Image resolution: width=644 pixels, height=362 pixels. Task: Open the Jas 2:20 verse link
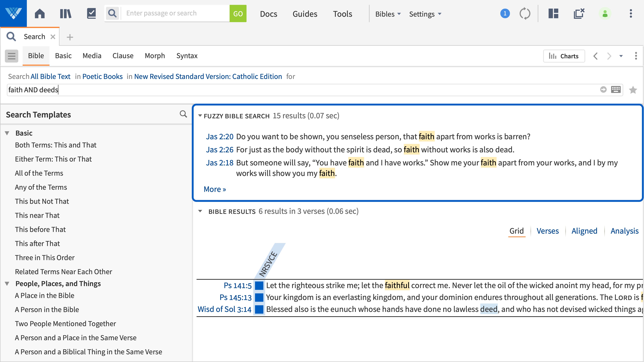coord(220,137)
